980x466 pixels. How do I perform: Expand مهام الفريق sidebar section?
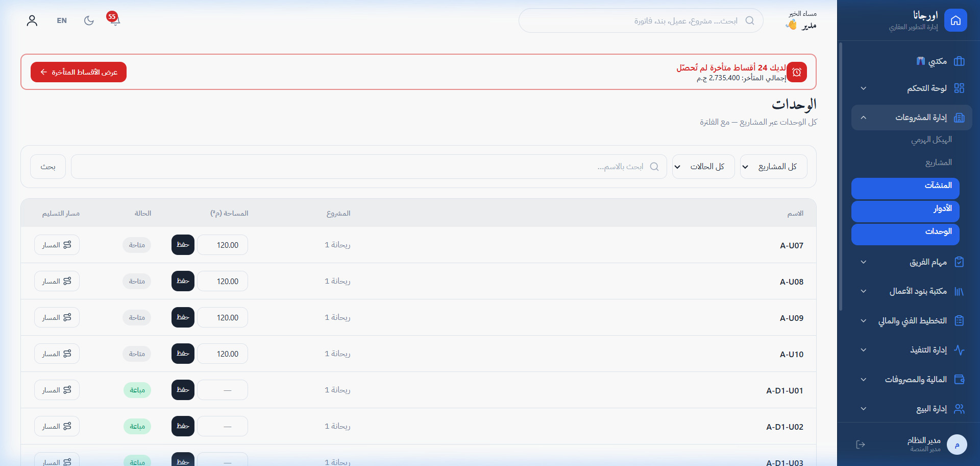[x=912, y=262]
